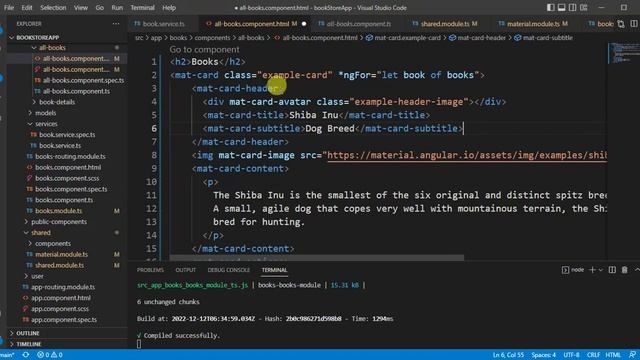Change language mode HTML in status bar
The height and width of the screenshot is (360, 640).
tap(613, 355)
